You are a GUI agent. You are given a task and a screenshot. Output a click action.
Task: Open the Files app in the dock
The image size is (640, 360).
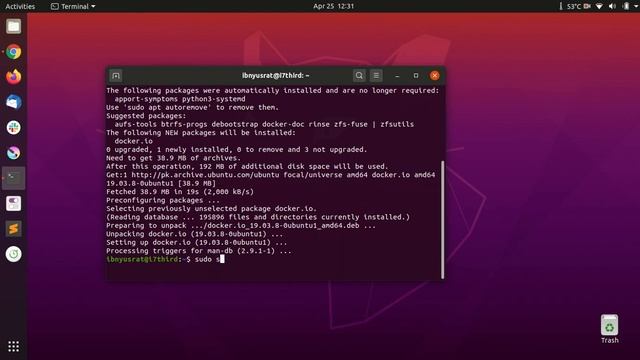[13, 27]
